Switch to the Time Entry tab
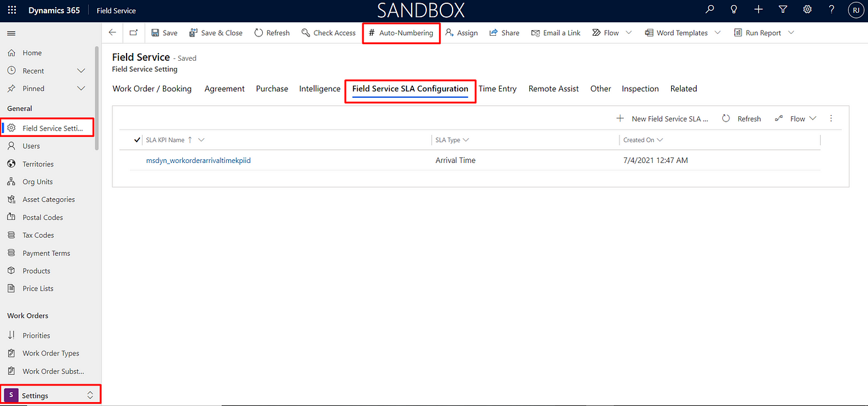This screenshot has width=868, height=406. click(x=497, y=89)
